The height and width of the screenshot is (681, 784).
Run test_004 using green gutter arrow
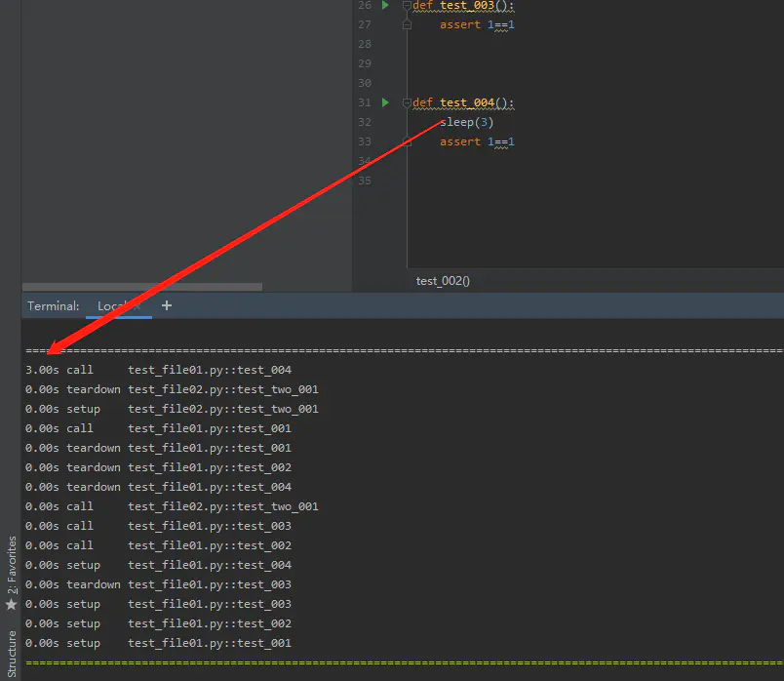385,102
